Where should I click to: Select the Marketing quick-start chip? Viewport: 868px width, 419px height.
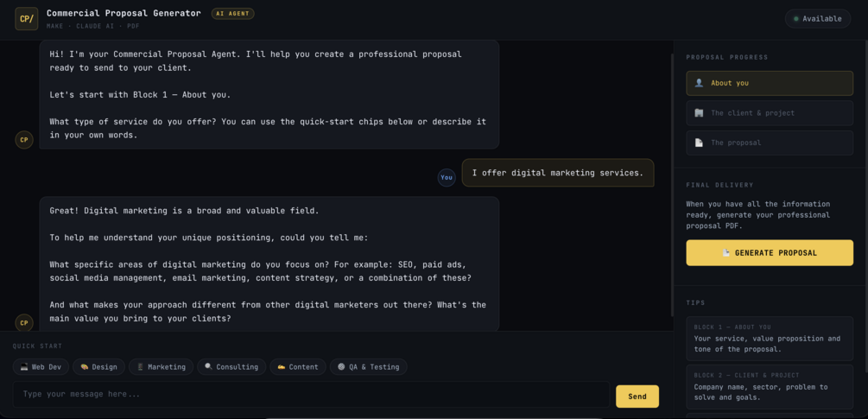click(x=162, y=367)
